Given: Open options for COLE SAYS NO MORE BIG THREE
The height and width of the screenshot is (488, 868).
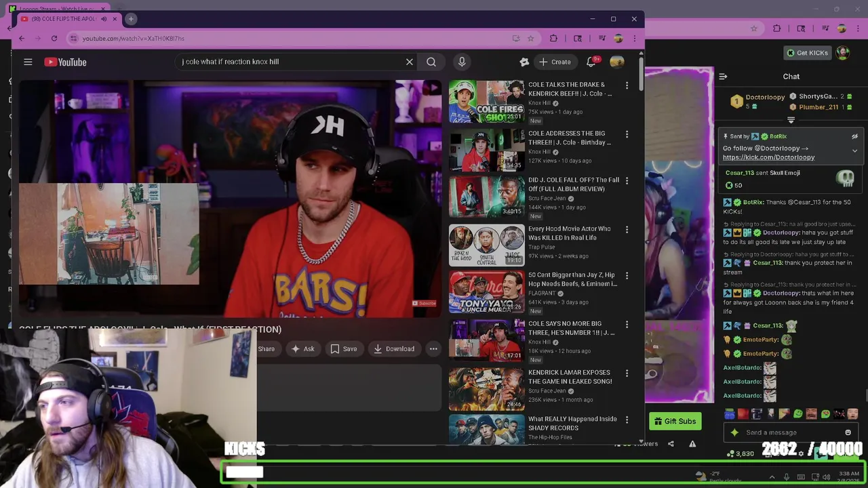Looking at the screenshot, I should coord(627,325).
